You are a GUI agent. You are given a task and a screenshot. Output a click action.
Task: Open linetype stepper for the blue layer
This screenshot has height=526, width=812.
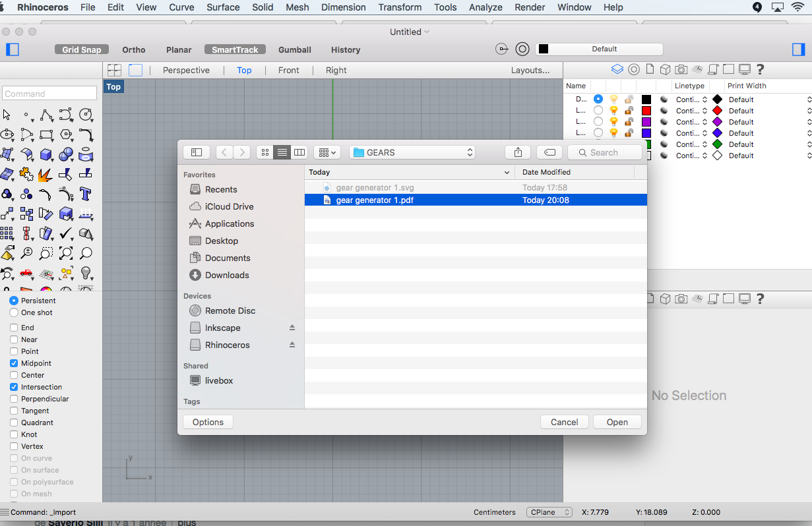coord(704,133)
